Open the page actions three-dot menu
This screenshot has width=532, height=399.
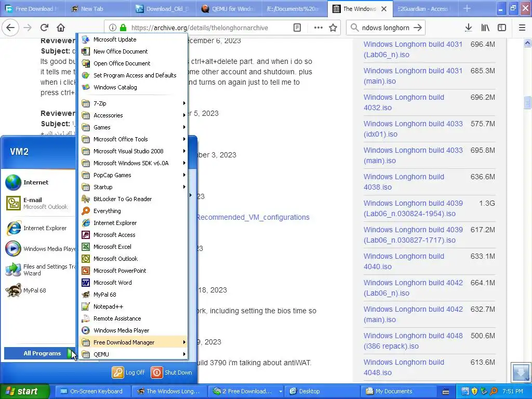coord(318,28)
